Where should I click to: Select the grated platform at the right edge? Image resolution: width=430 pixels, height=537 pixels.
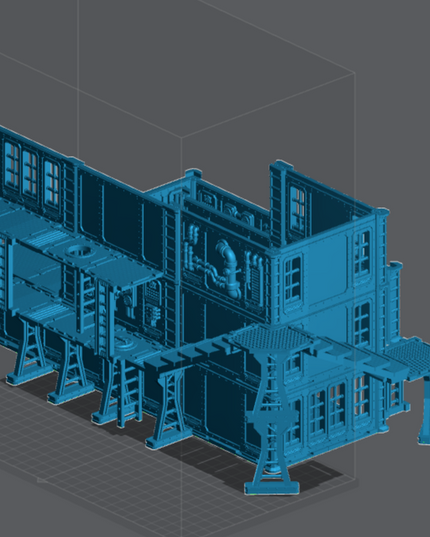[407, 354]
